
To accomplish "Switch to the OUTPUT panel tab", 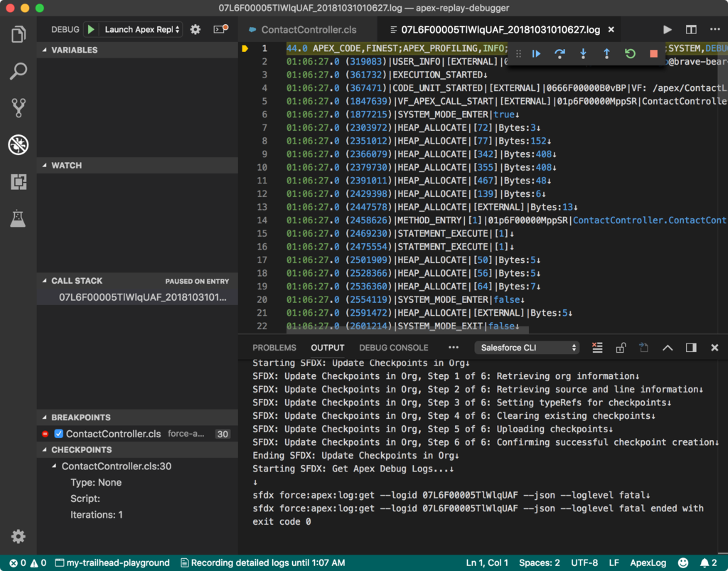I will click(x=327, y=348).
